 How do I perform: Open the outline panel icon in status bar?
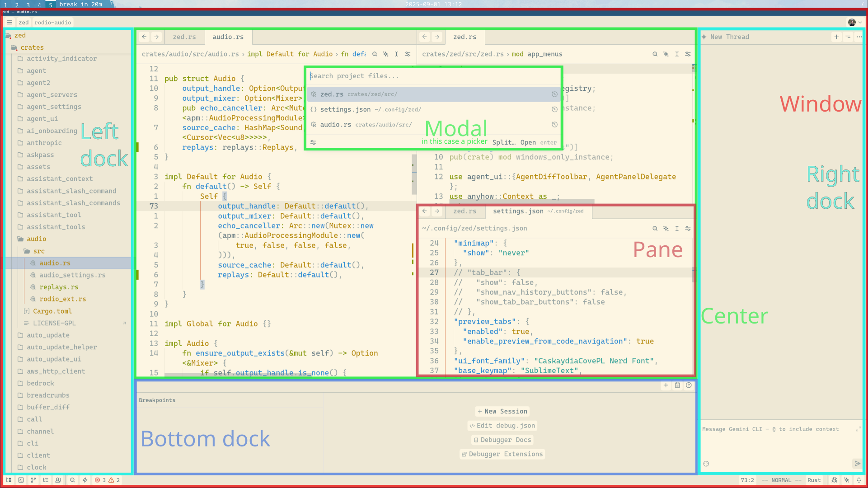[x=46, y=480]
